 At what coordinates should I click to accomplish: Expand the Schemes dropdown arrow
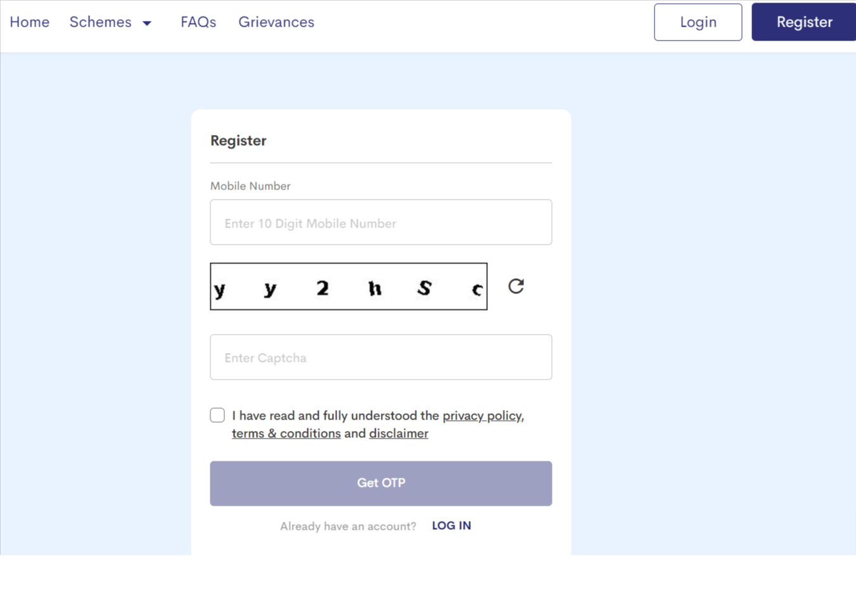tap(147, 23)
